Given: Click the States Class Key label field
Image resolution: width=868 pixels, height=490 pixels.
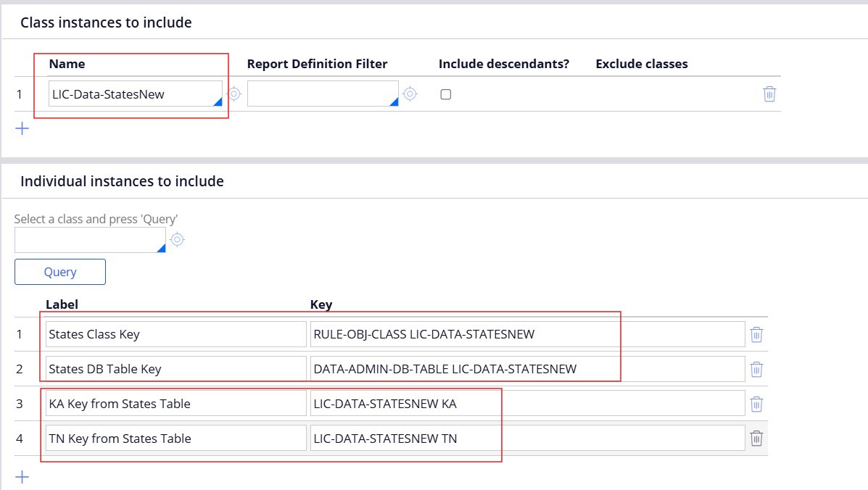Looking at the screenshot, I should (x=175, y=334).
